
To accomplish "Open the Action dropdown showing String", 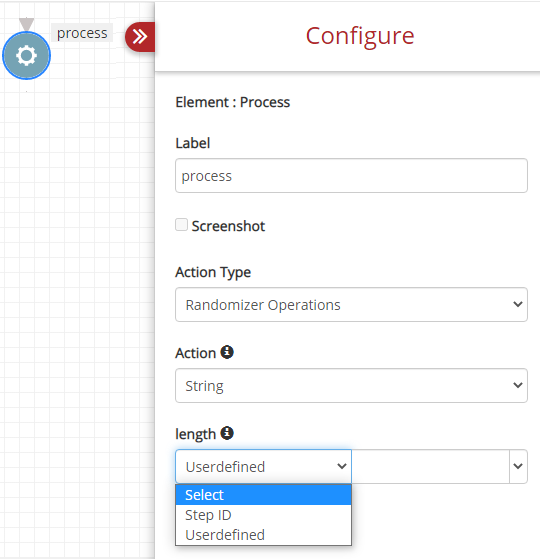I will [351, 385].
